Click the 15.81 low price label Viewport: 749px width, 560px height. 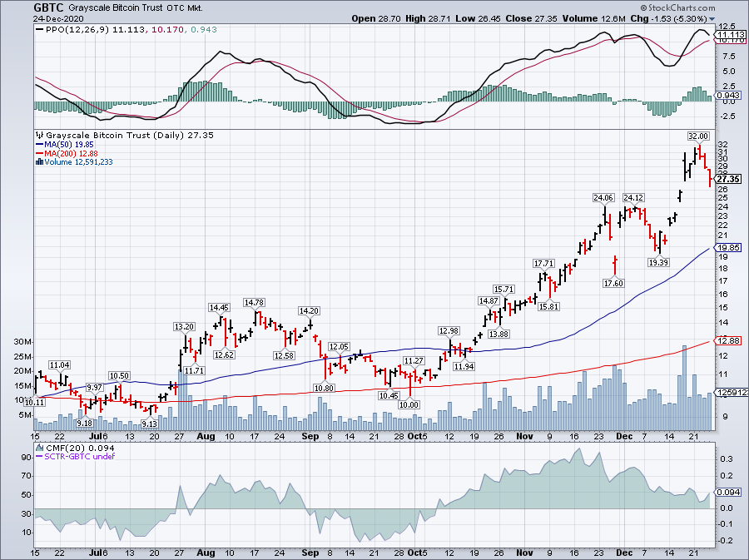pyautogui.click(x=548, y=306)
